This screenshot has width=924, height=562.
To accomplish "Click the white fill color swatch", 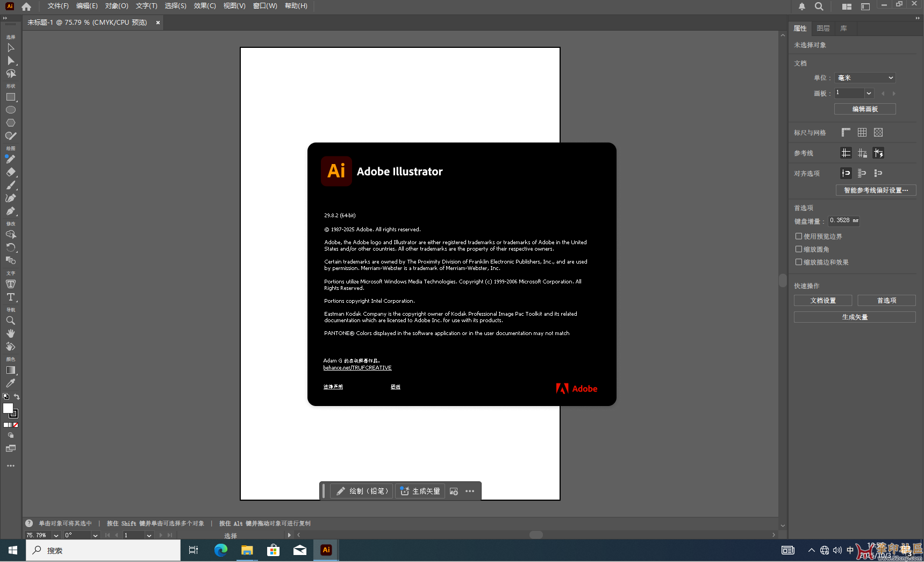I will click(8, 408).
